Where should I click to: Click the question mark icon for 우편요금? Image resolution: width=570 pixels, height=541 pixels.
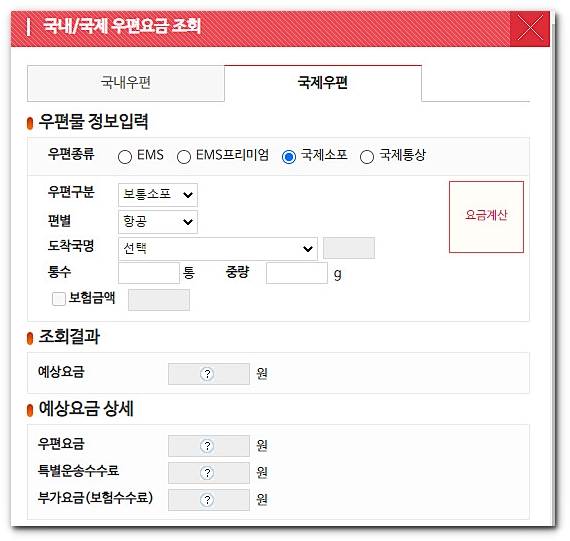(207, 446)
